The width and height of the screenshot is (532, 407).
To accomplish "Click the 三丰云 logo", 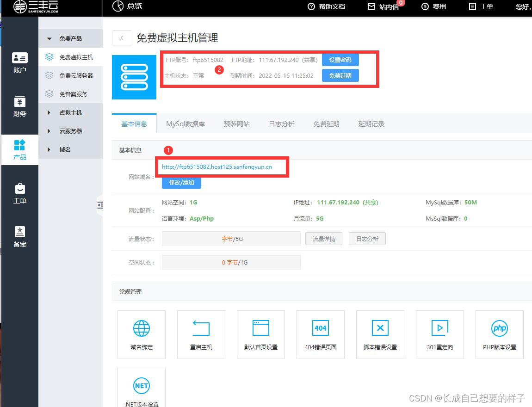I will point(36,6).
